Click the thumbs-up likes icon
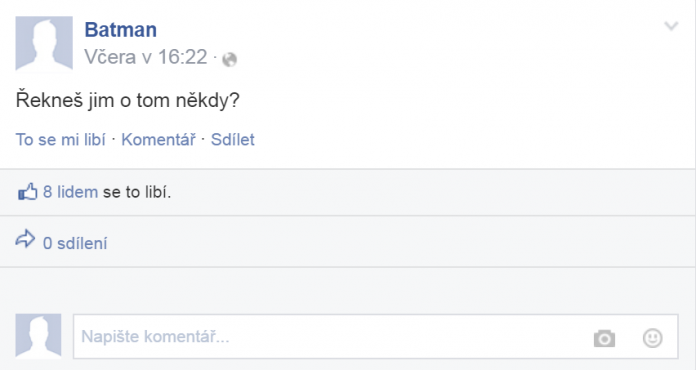 [x=27, y=192]
